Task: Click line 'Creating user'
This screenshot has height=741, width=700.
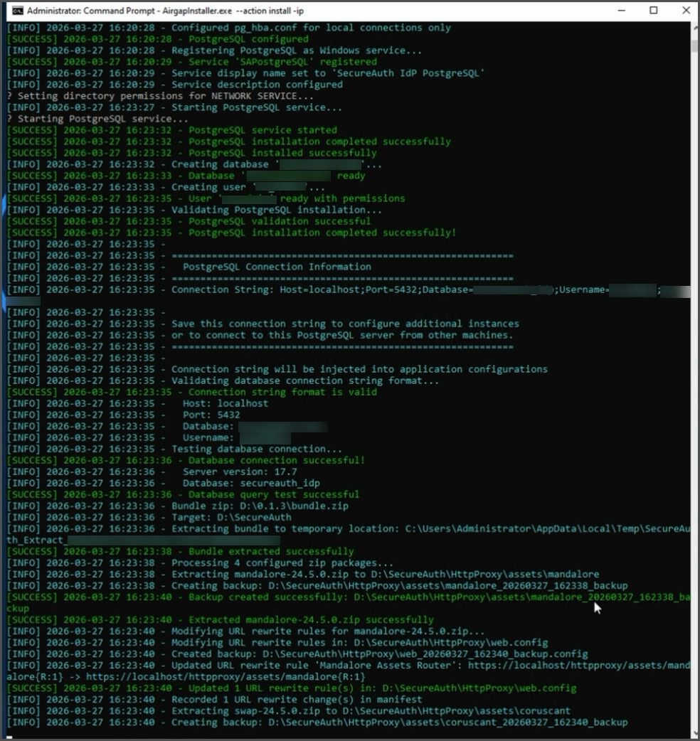Action: pyautogui.click(x=166, y=187)
